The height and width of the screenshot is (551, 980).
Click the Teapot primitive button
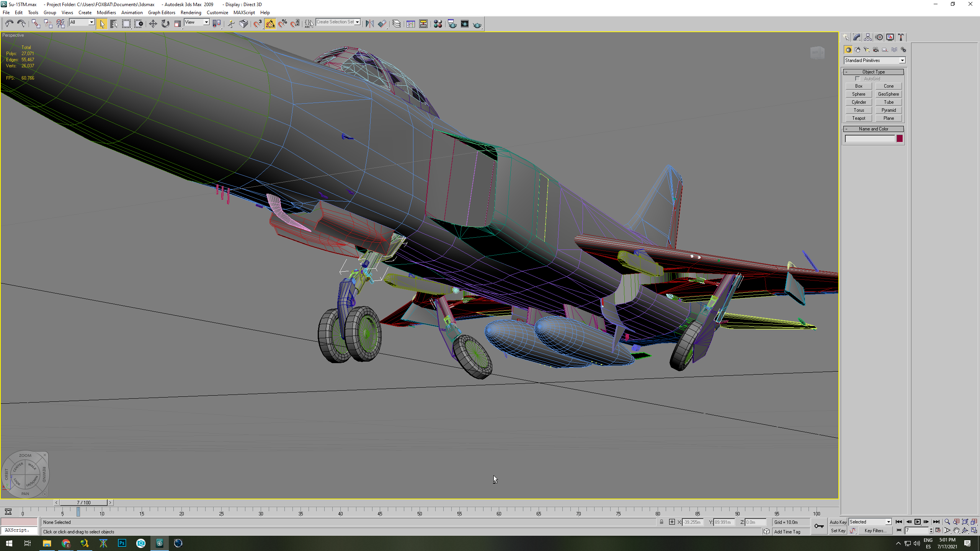tap(859, 118)
